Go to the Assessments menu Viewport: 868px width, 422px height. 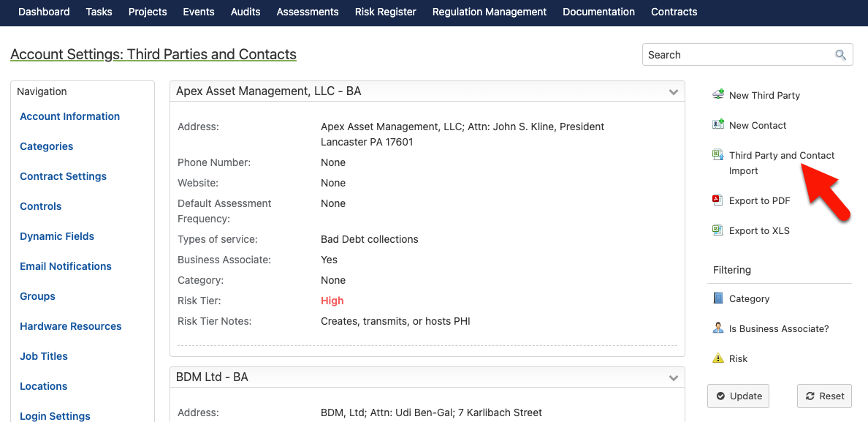click(308, 12)
